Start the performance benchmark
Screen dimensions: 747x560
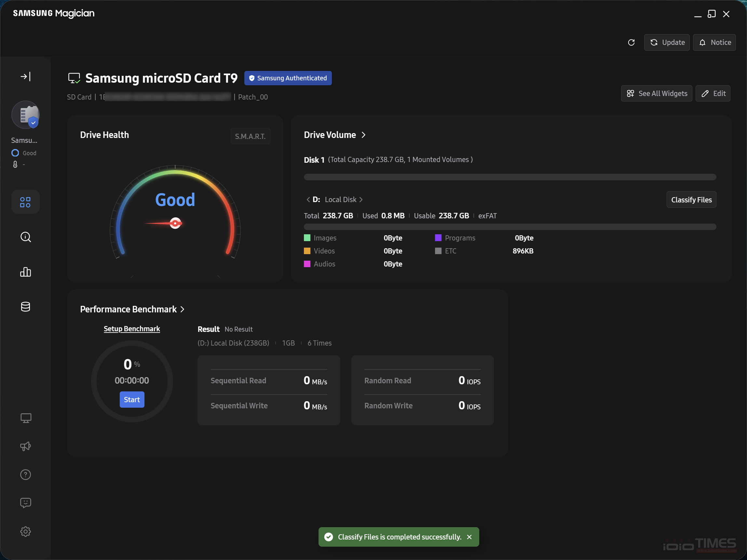click(132, 400)
